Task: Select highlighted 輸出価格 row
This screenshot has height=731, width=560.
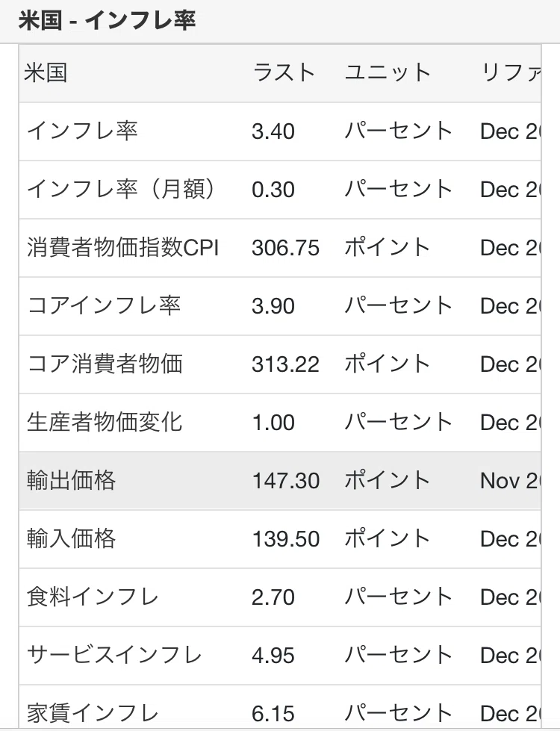Action: [x=280, y=481]
